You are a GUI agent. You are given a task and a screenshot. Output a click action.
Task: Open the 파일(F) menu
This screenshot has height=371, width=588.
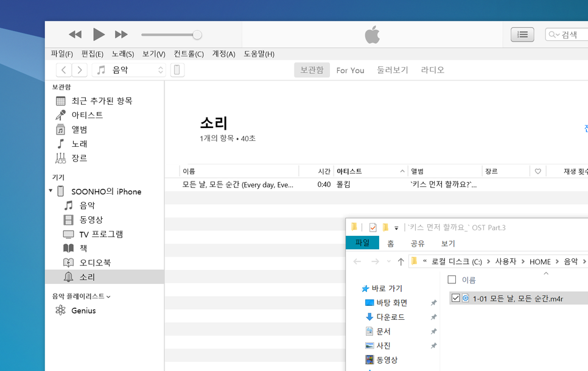pos(62,54)
